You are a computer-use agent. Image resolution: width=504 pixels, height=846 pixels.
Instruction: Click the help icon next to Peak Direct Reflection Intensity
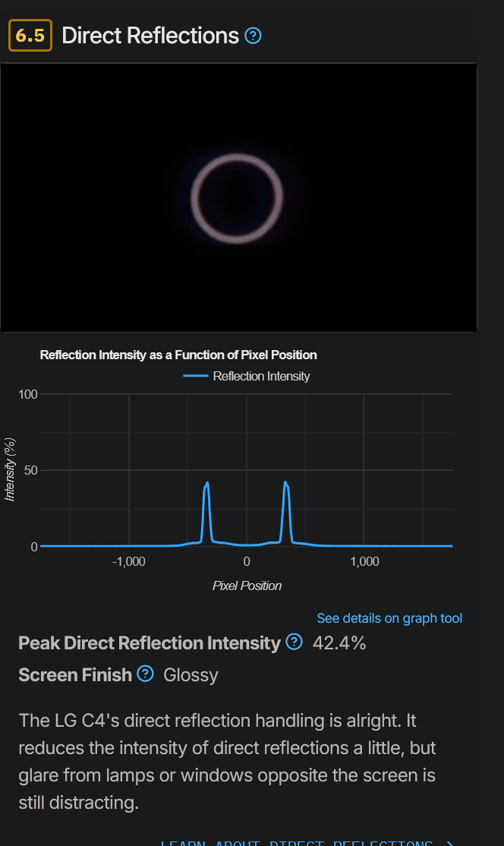294,643
